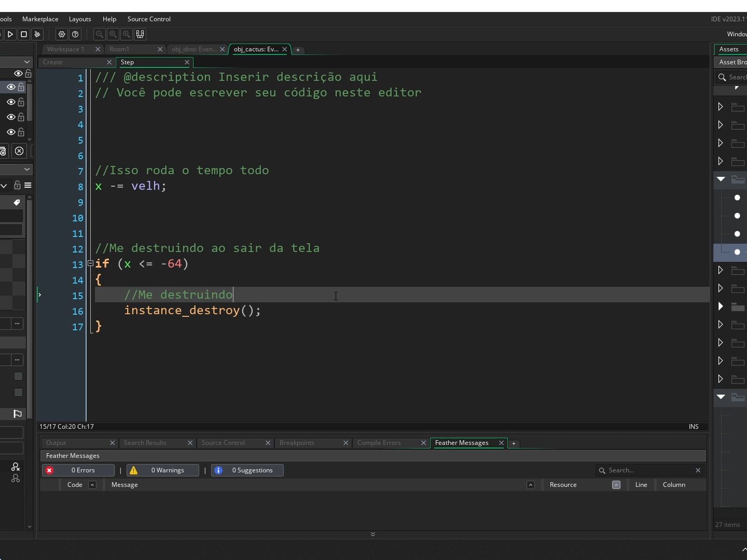This screenshot has width=747, height=560.
Task: Stop the running game with the square icon
Action: [23, 34]
